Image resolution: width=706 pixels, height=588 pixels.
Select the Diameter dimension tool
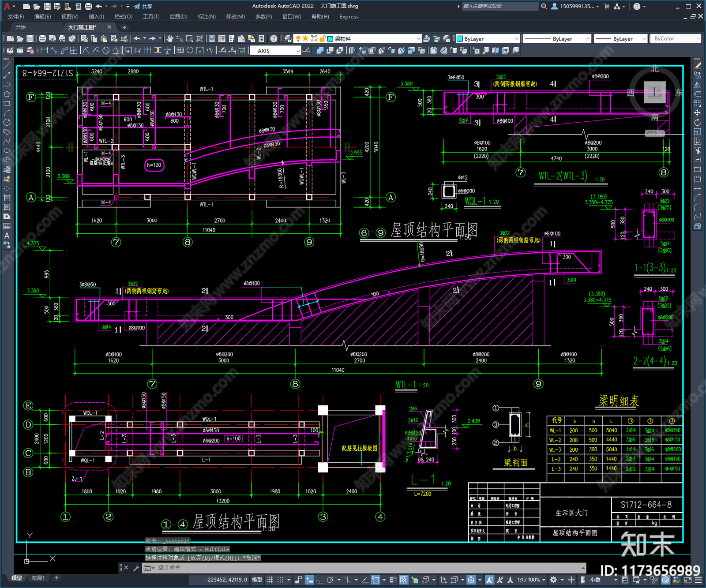(106, 50)
